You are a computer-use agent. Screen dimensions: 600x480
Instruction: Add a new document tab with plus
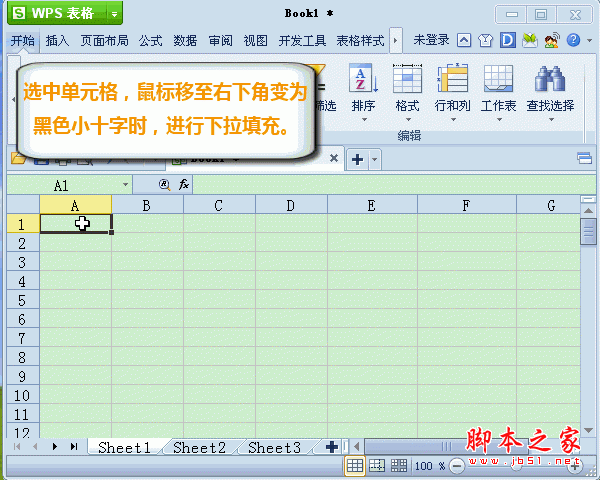click(x=357, y=159)
